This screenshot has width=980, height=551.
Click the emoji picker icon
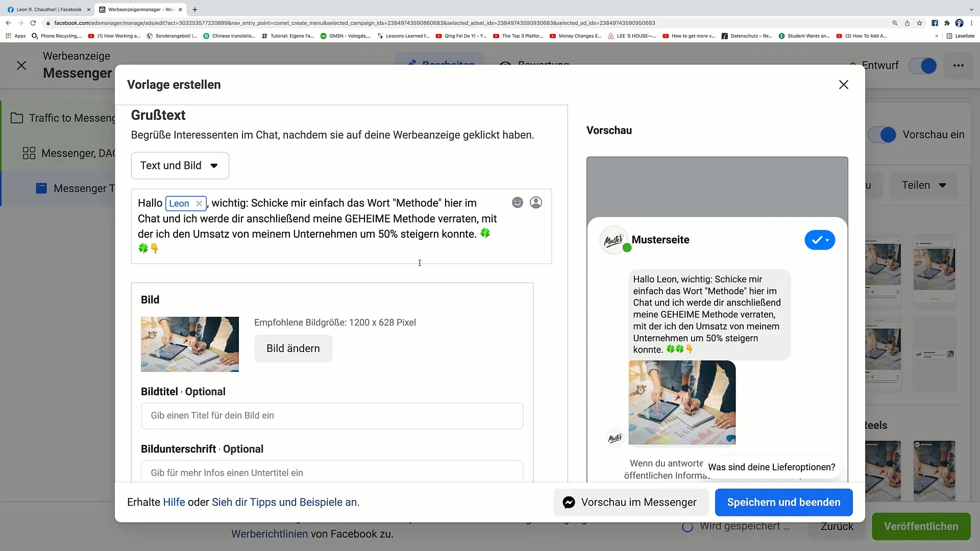click(x=518, y=203)
